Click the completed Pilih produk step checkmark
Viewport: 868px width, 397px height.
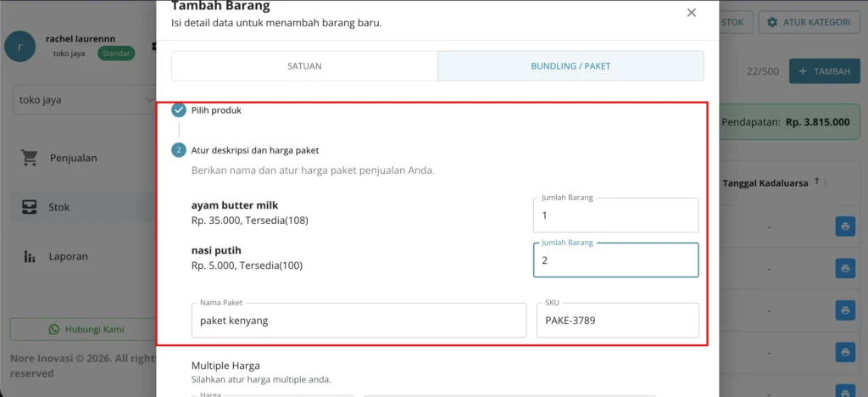178,110
